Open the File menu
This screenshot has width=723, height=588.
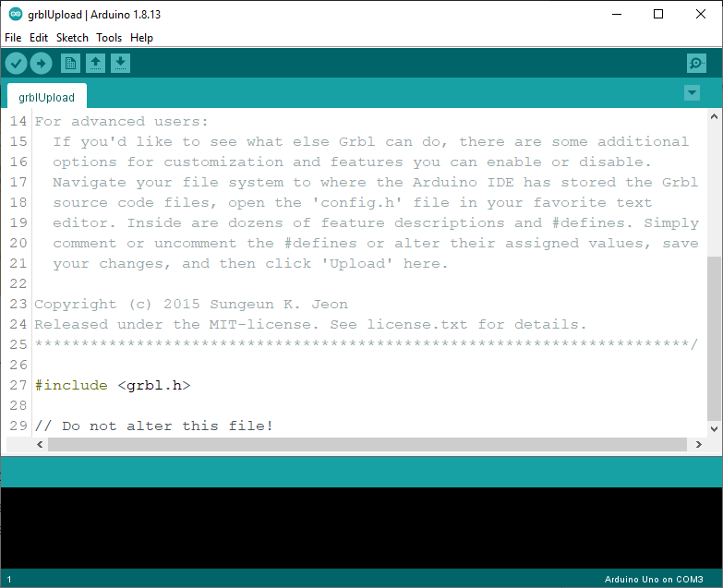[13, 38]
